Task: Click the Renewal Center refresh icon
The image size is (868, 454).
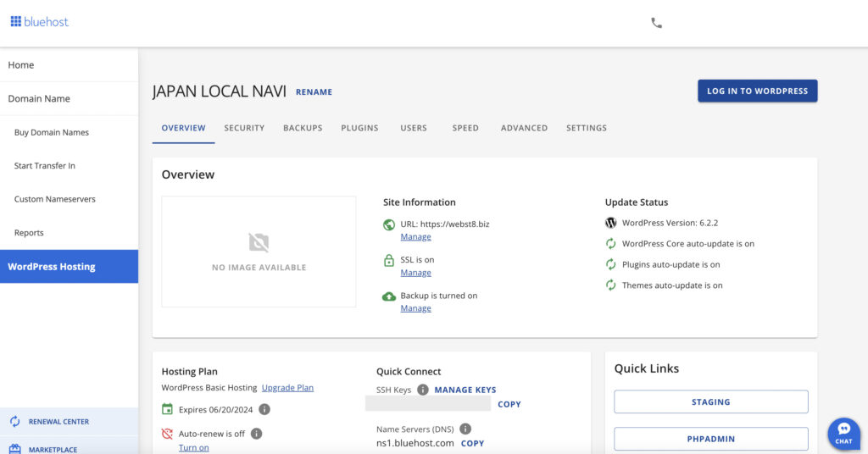Action: point(14,422)
